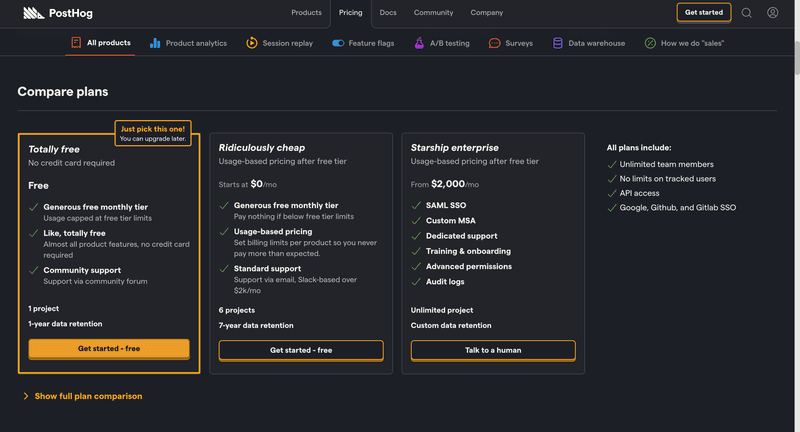Click the Data warehouse database icon
800x432 pixels.
558,43
